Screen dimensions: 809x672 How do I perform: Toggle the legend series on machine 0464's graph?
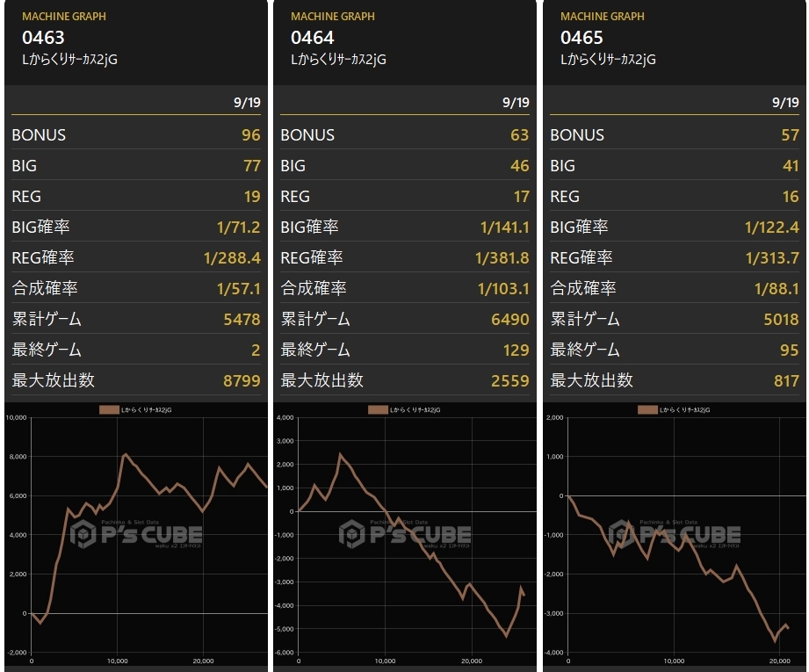coord(404,410)
